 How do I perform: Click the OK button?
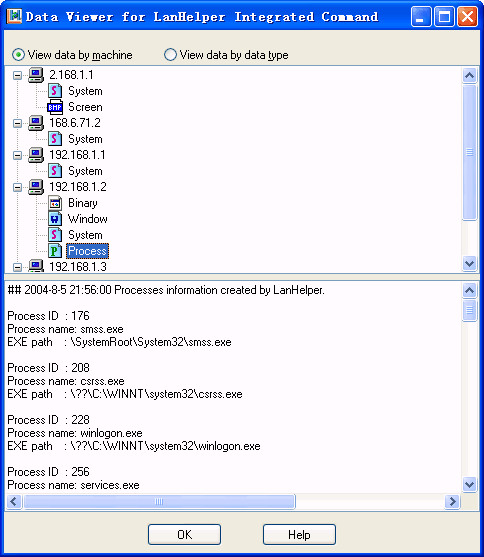184,535
